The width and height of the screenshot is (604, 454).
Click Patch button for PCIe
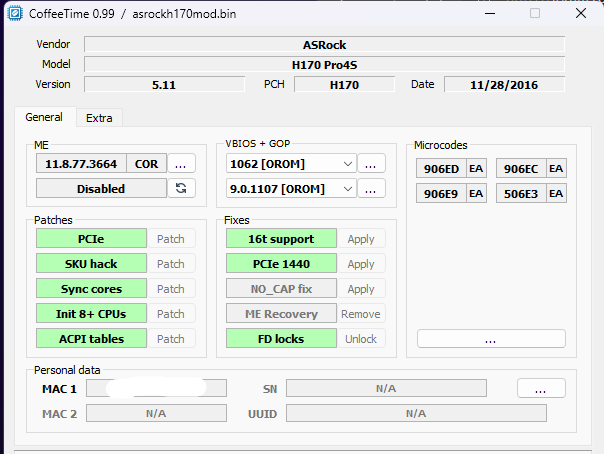tap(171, 239)
